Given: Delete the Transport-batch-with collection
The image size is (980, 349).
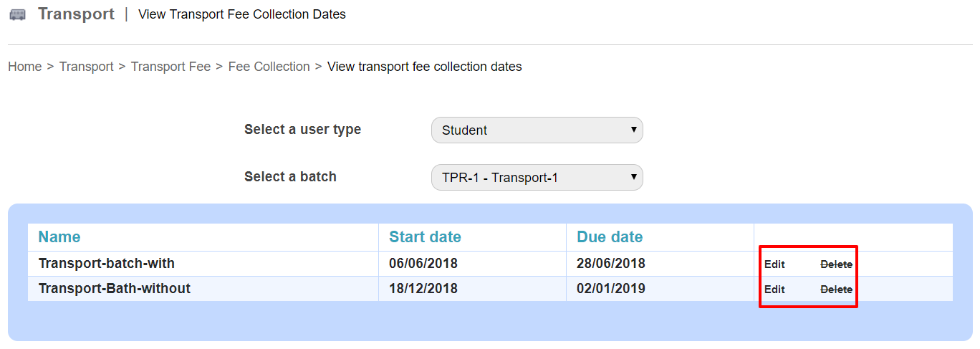Looking at the screenshot, I should click(x=836, y=264).
